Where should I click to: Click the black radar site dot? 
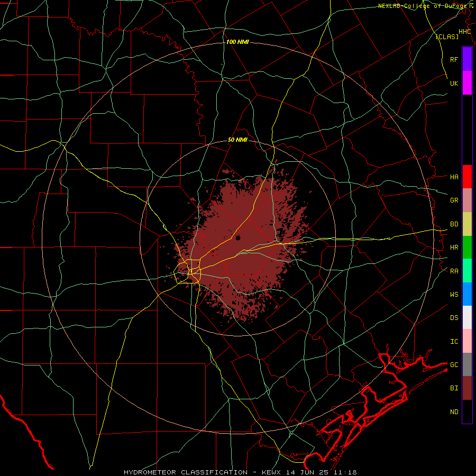(237, 238)
